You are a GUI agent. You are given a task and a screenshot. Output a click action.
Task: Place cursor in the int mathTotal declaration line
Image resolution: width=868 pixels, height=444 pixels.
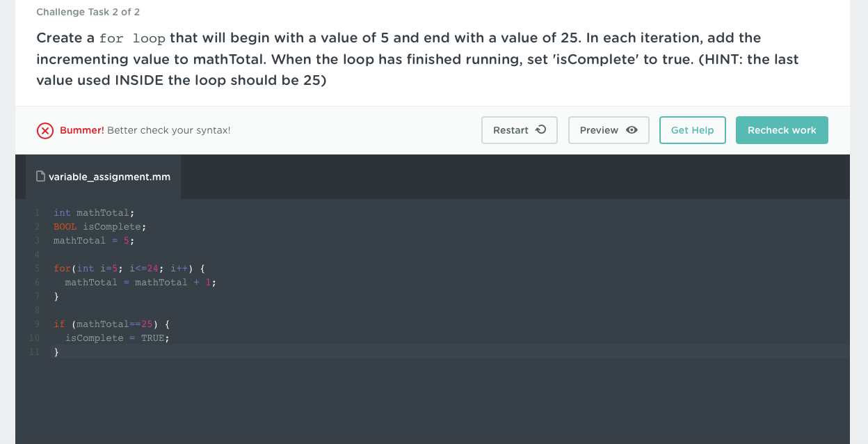tap(94, 213)
